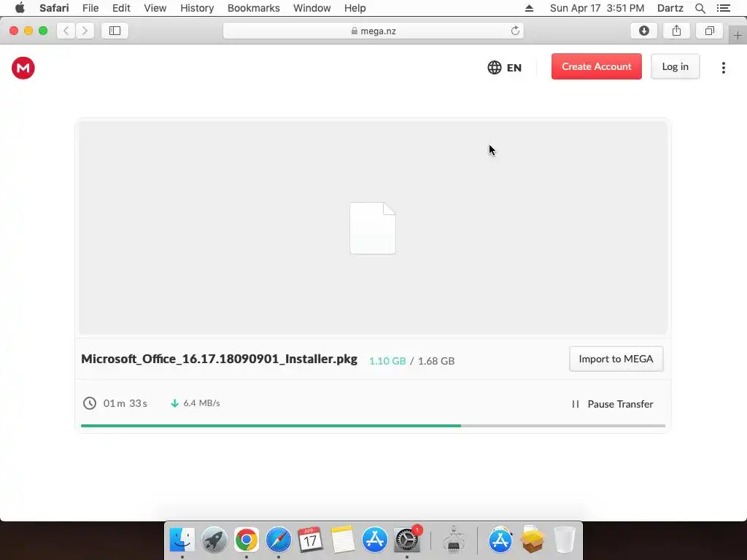This screenshot has width=747, height=560.
Task: Open System Preferences from the Dock
Action: pos(407,540)
